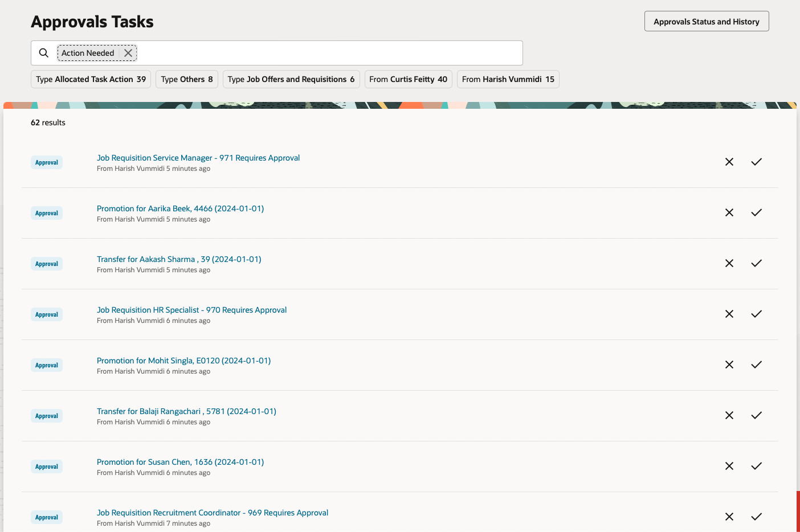Toggle the Type Others filter
Image resolution: width=800 pixels, height=532 pixels.
[186, 79]
